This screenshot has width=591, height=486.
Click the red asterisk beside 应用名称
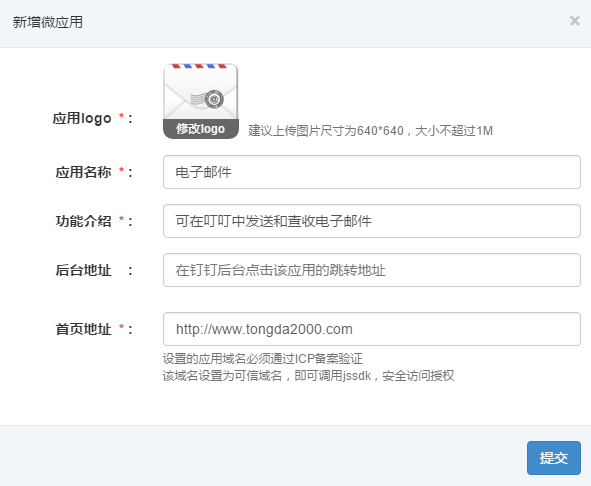(x=121, y=170)
